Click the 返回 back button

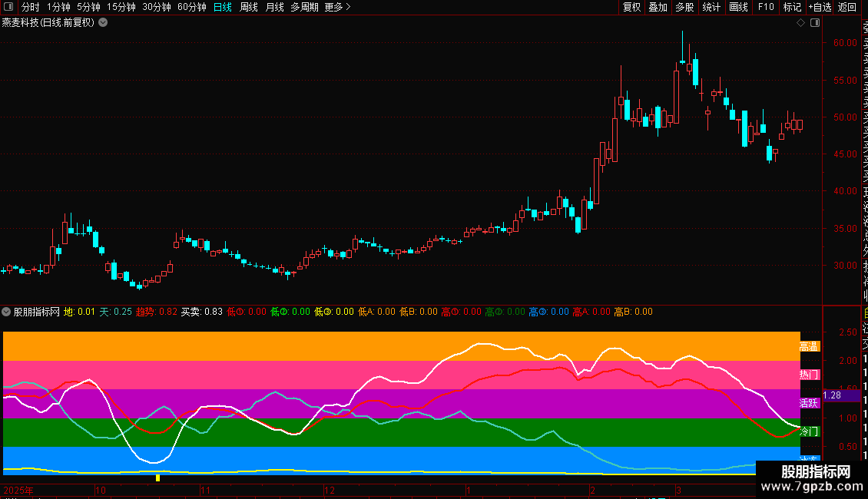[x=847, y=7]
